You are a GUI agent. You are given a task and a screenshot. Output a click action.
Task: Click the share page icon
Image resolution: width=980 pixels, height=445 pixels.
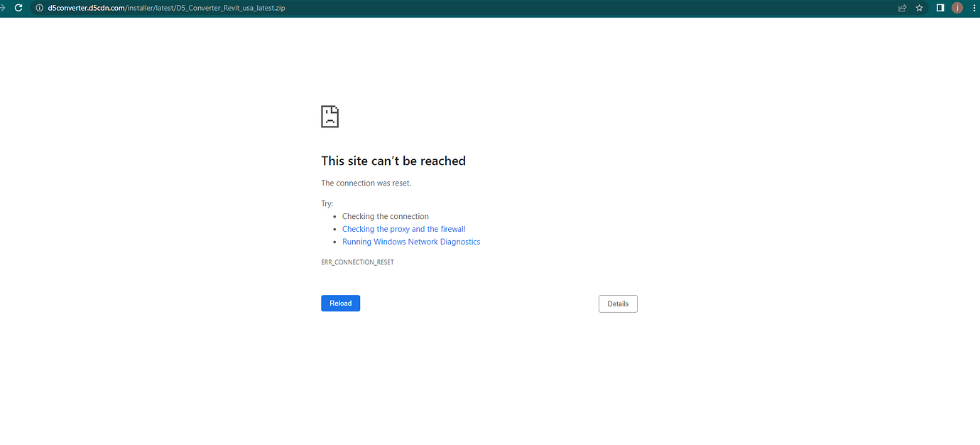tap(903, 8)
